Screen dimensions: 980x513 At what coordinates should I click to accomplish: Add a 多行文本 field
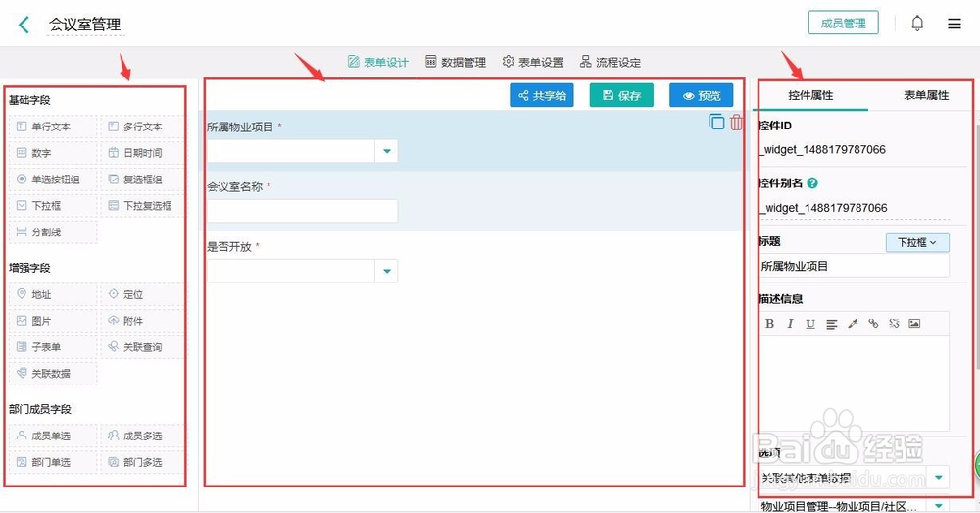tap(142, 127)
